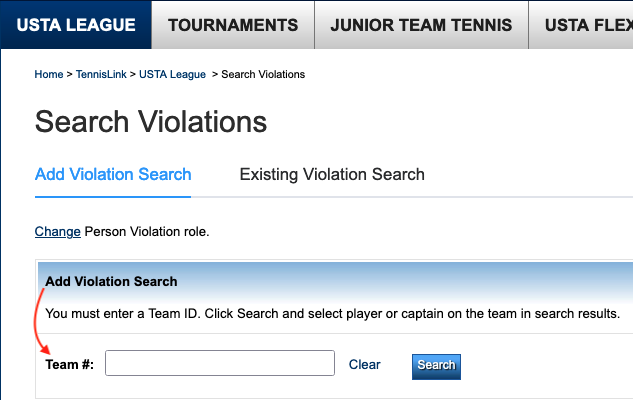Click the Person Violation role text

point(146,231)
